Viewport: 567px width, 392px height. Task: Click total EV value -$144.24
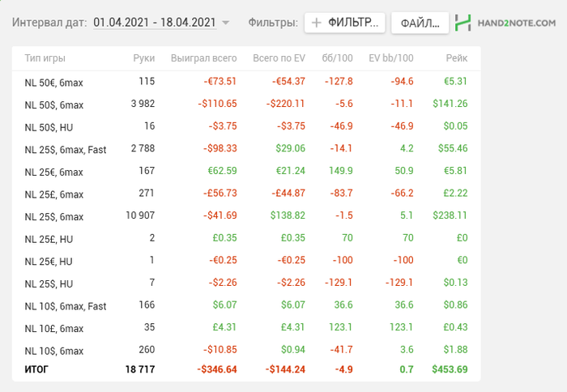pyautogui.click(x=285, y=369)
